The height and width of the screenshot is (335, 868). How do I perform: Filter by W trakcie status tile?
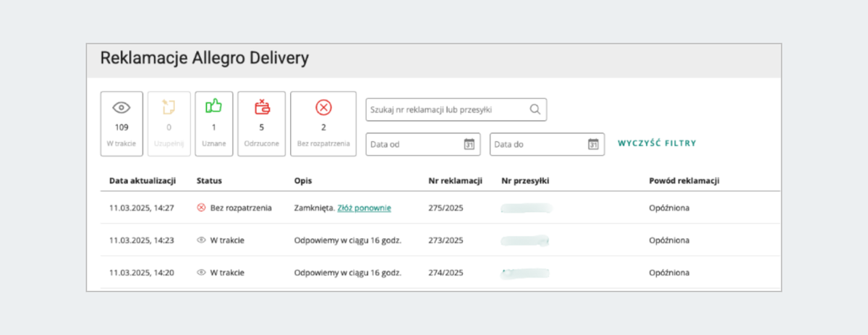122,124
